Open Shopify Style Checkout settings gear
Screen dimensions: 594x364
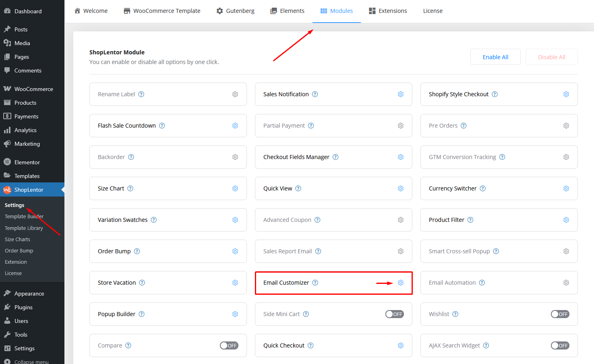click(566, 94)
